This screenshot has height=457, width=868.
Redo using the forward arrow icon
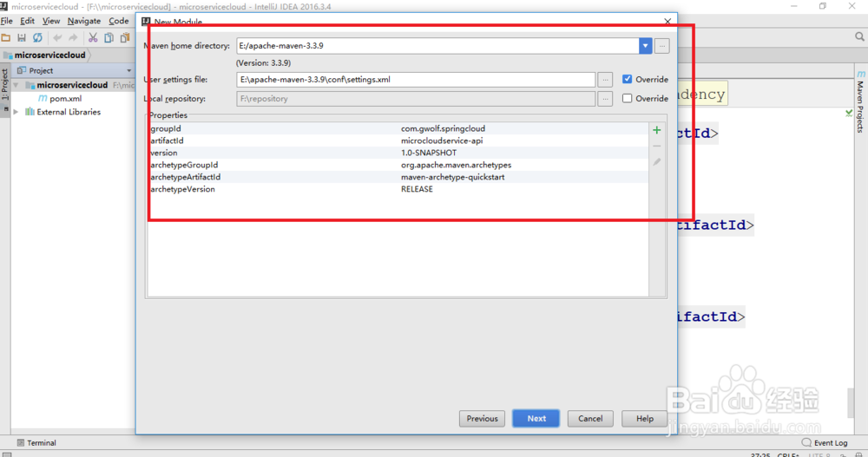point(73,37)
